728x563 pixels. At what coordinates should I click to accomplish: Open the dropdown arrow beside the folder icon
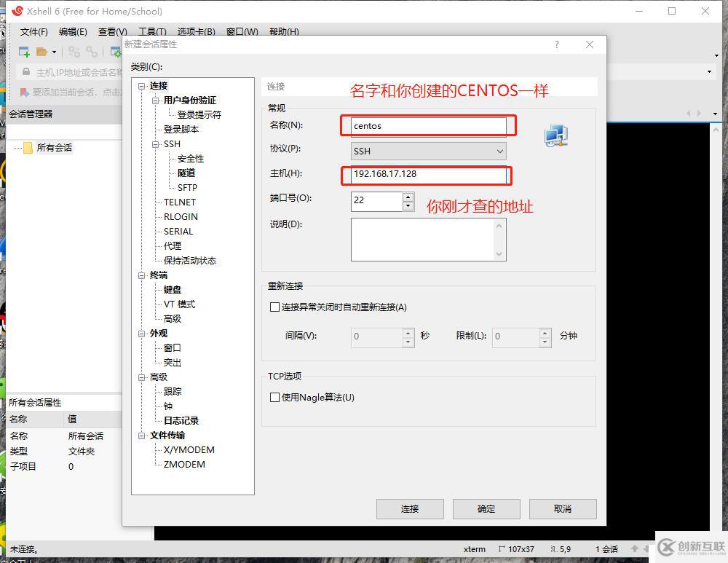click(54, 52)
